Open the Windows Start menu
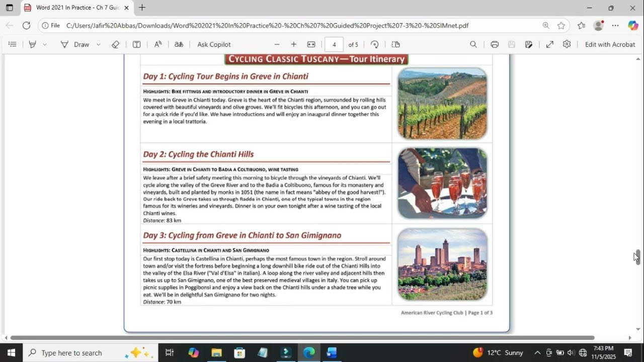Viewport: 644px width, 362px height. (11, 352)
